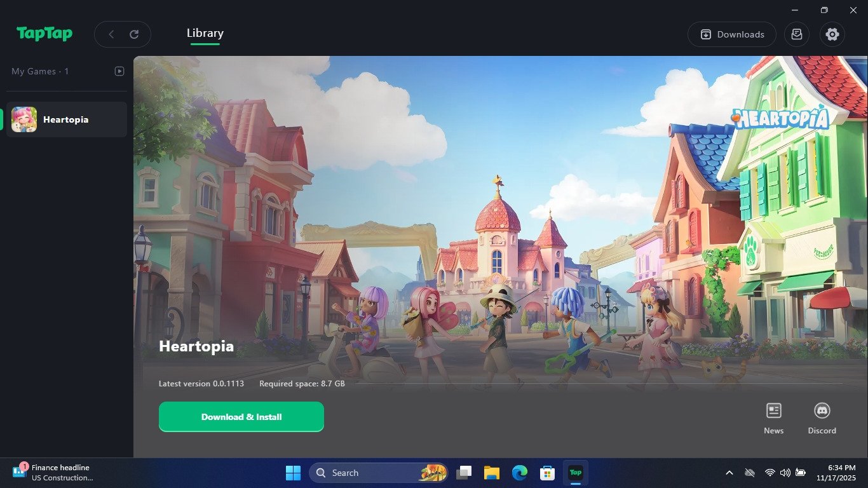Navigate back using the arrow icon
The width and height of the screenshot is (868, 488).
click(111, 34)
